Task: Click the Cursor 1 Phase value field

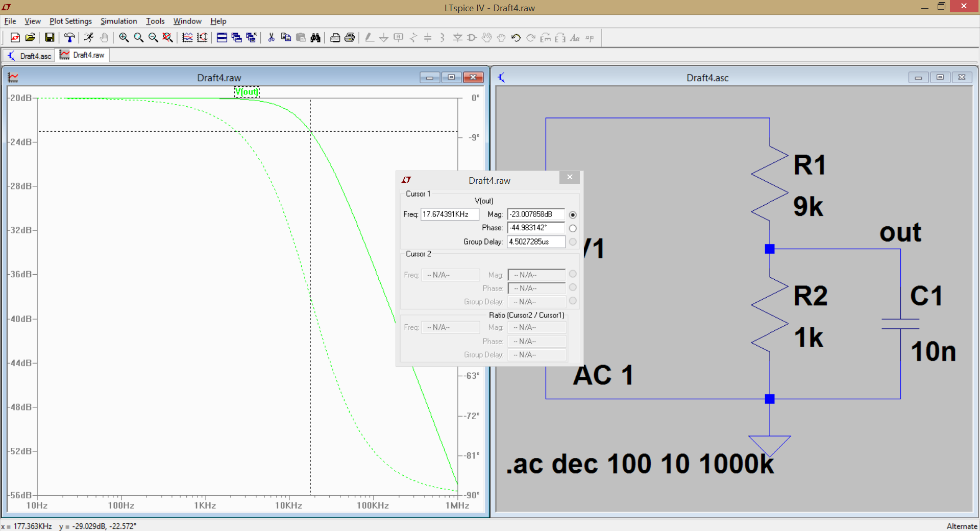Action: (x=536, y=228)
